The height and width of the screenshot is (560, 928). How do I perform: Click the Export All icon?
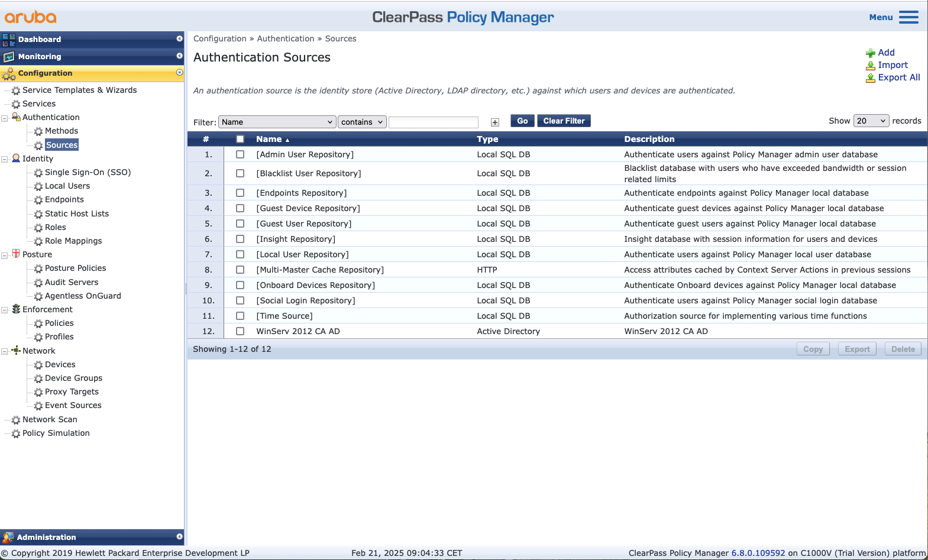click(871, 78)
